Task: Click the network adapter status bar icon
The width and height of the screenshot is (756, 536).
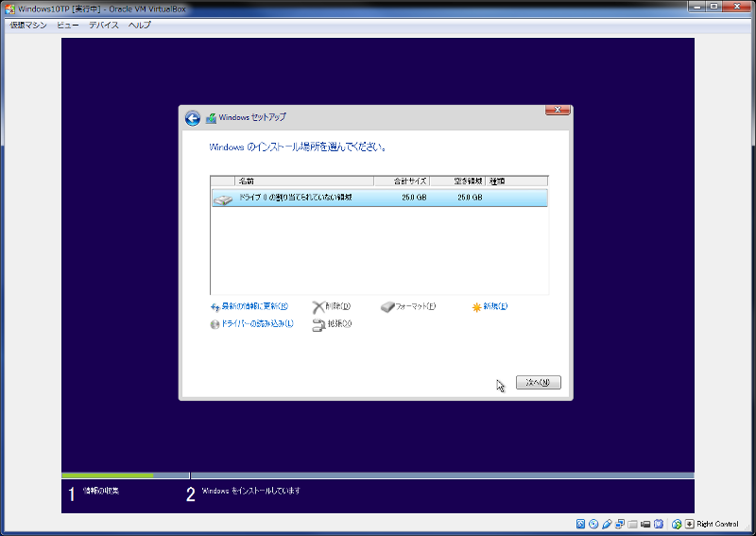Action: pyautogui.click(x=620, y=524)
